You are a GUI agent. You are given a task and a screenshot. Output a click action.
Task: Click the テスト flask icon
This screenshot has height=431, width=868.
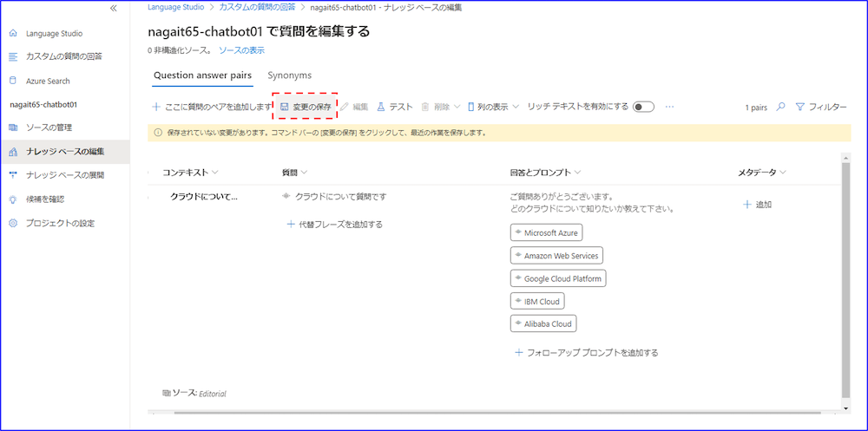coord(380,107)
